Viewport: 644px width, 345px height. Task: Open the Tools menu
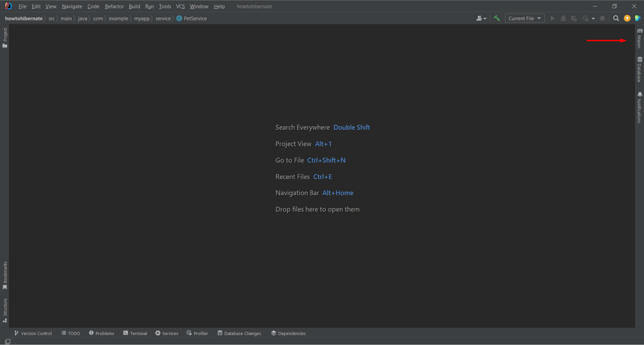(x=165, y=6)
